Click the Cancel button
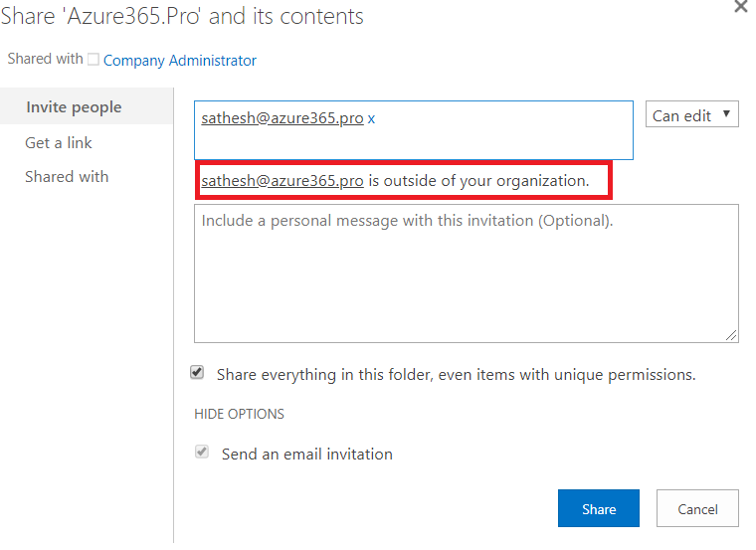This screenshot has width=756, height=550. [x=697, y=508]
